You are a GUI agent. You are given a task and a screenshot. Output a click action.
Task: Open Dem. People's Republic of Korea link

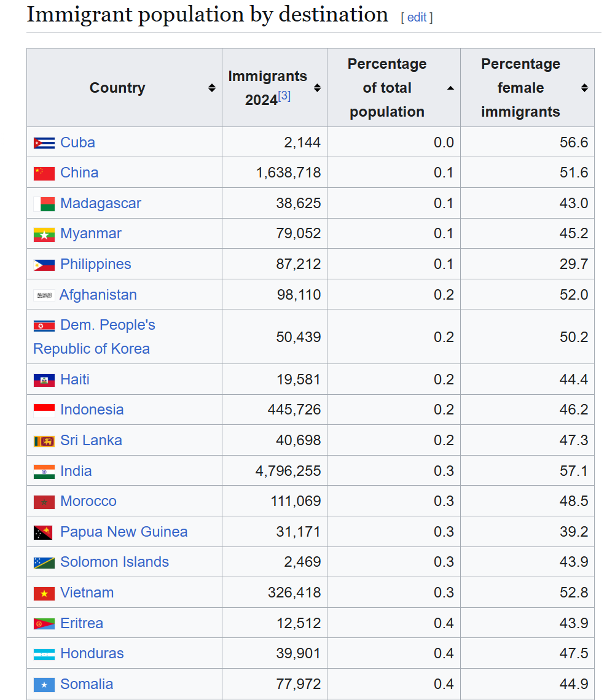tap(94, 337)
